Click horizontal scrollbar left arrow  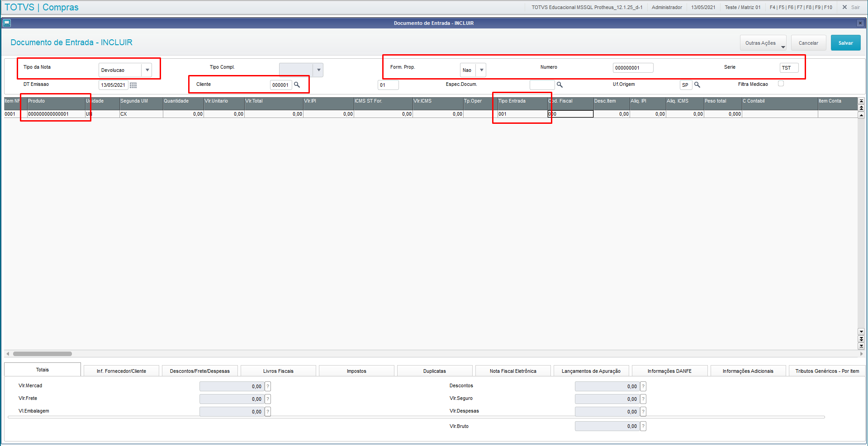click(8, 354)
